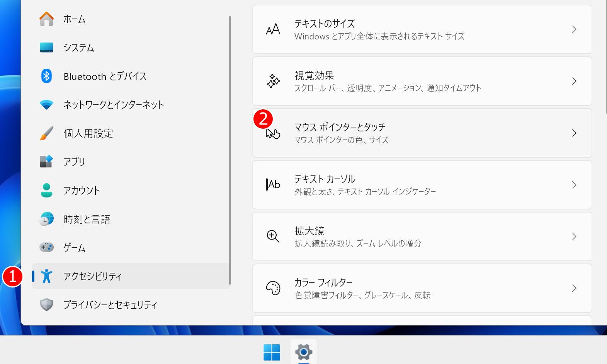This screenshot has height=364, width=607.
Task: Open アプリ settings category
Action: coord(74,162)
